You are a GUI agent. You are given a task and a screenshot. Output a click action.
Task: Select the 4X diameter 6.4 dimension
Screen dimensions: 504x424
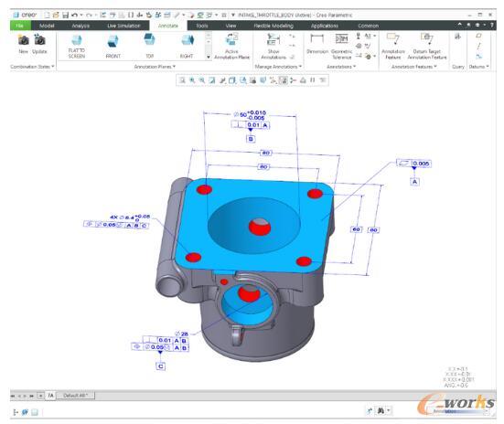tap(130, 217)
